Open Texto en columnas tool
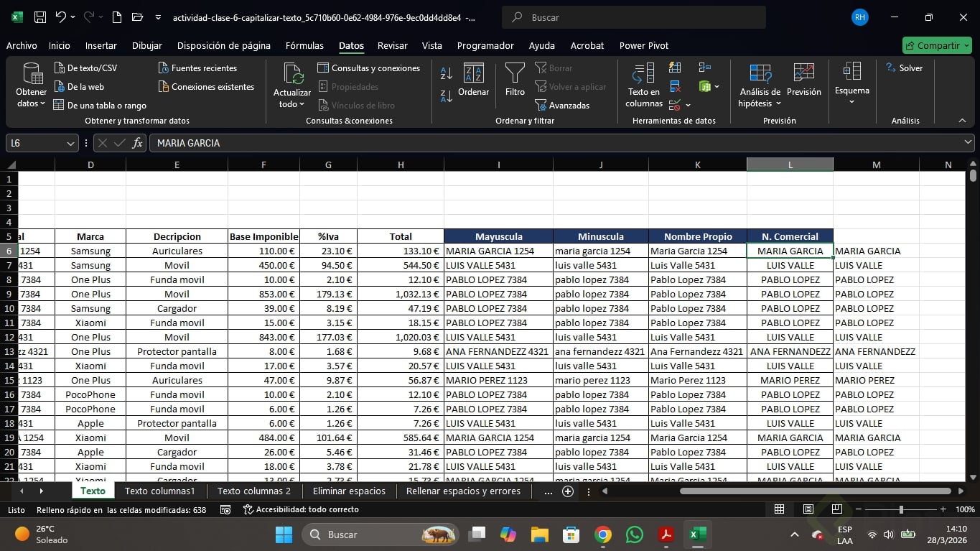The width and height of the screenshot is (980, 551). [x=643, y=85]
